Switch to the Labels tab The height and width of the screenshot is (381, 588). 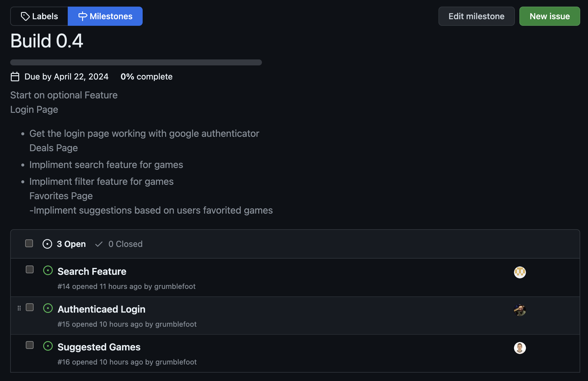pos(39,16)
